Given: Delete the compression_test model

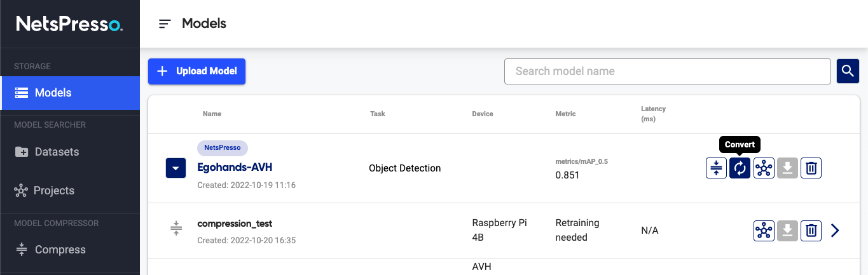Looking at the screenshot, I should click(811, 231).
